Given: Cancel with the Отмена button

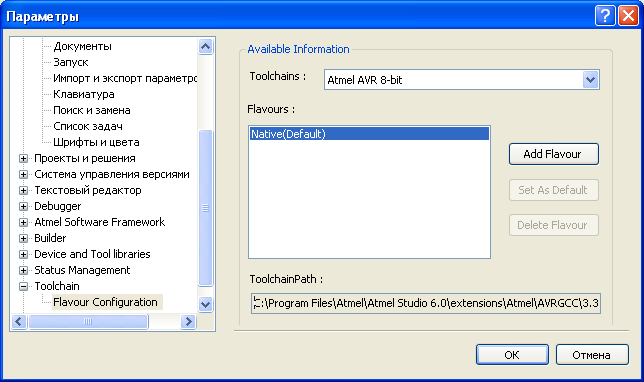Looking at the screenshot, I should (x=592, y=354).
